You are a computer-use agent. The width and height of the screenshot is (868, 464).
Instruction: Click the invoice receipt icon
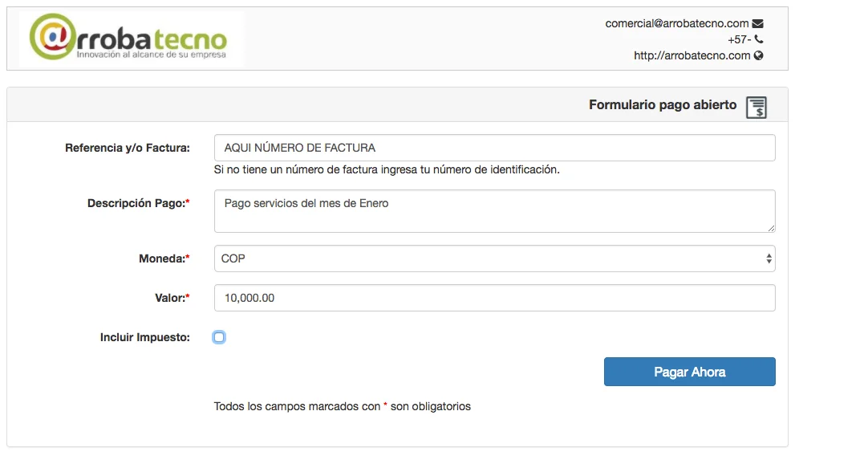tap(756, 107)
